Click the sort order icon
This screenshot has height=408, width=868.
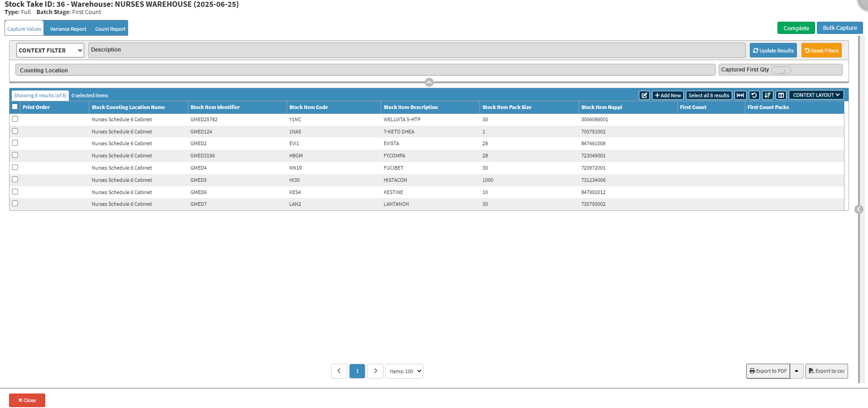click(767, 95)
